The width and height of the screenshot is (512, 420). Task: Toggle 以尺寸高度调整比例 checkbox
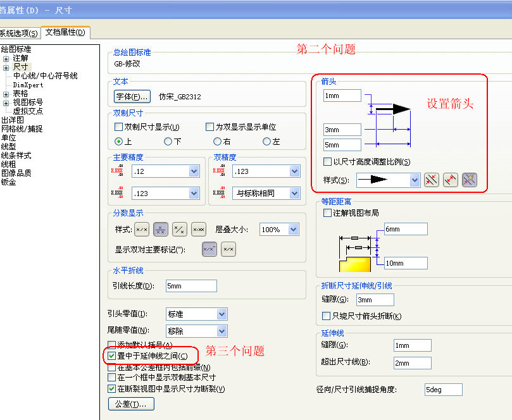[x=327, y=161]
